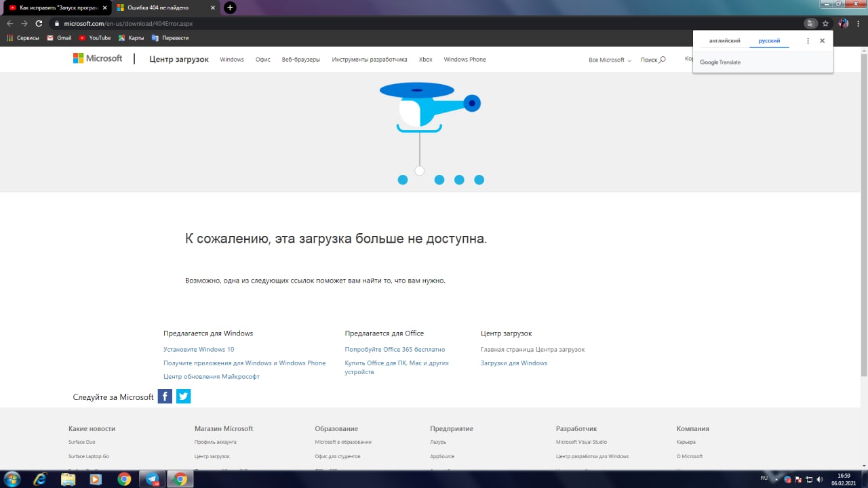Open the Gmail bookmark
Viewport: 868px width, 488px height.
(59, 38)
